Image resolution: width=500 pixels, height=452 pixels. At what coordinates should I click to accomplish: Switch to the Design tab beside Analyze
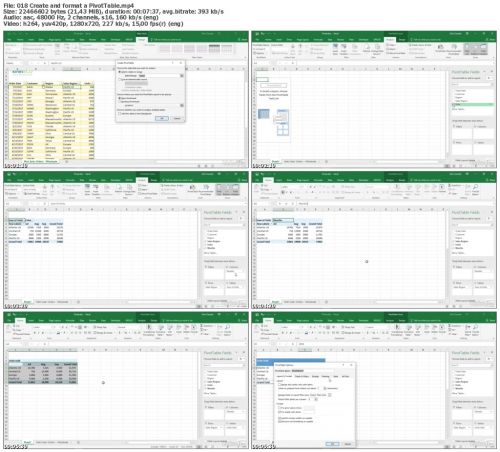click(x=153, y=180)
